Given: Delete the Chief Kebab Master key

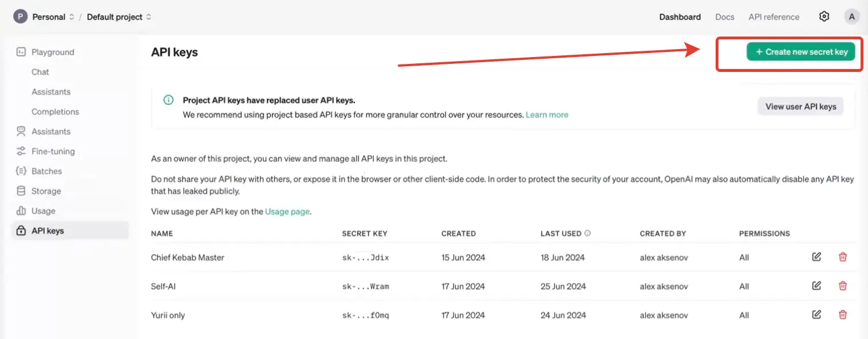Looking at the screenshot, I should pos(843,257).
